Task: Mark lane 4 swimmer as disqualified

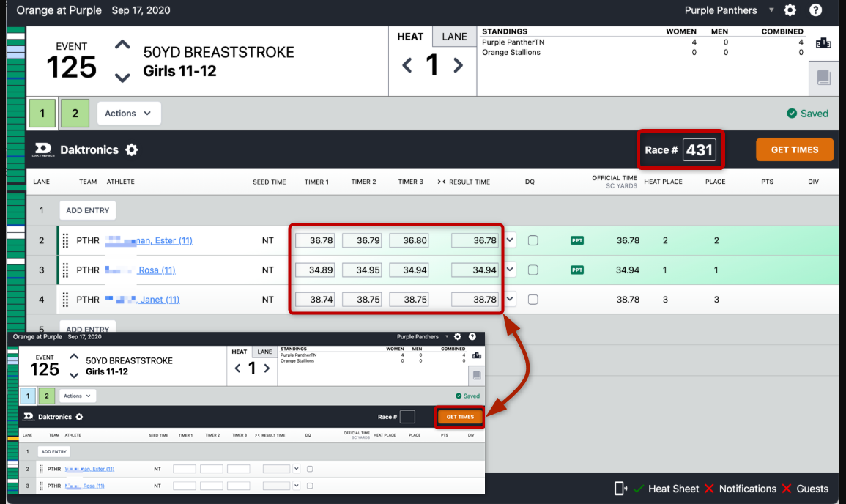Action: click(x=533, y=299)
